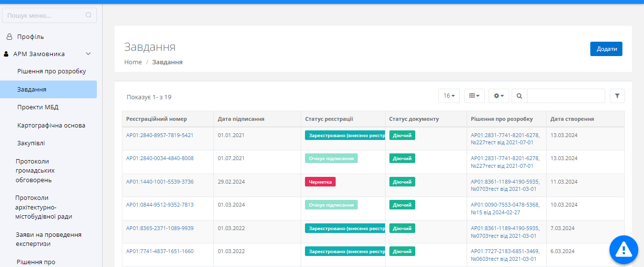
Task: Click the table search input field
Action: pos(566,96)
